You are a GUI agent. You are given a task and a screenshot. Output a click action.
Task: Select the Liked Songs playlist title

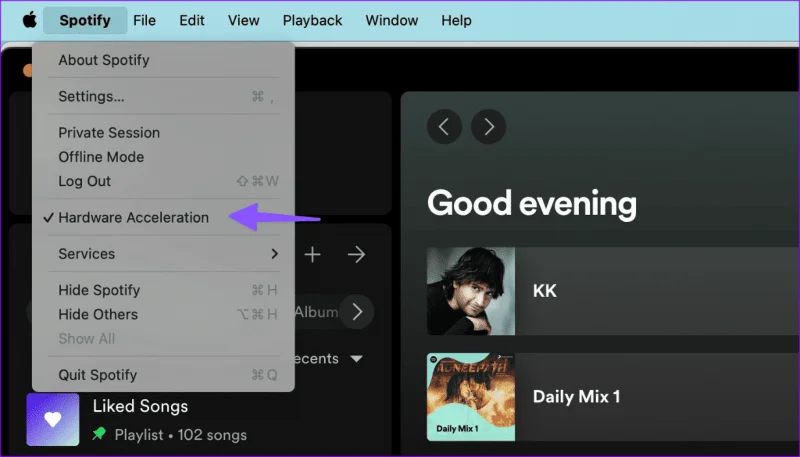(x=140, y=407)
